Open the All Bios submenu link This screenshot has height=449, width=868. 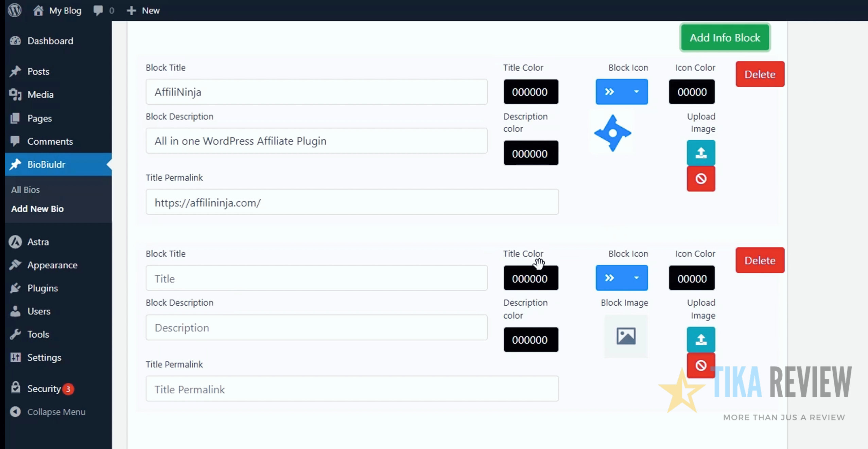tap(25, 190)
